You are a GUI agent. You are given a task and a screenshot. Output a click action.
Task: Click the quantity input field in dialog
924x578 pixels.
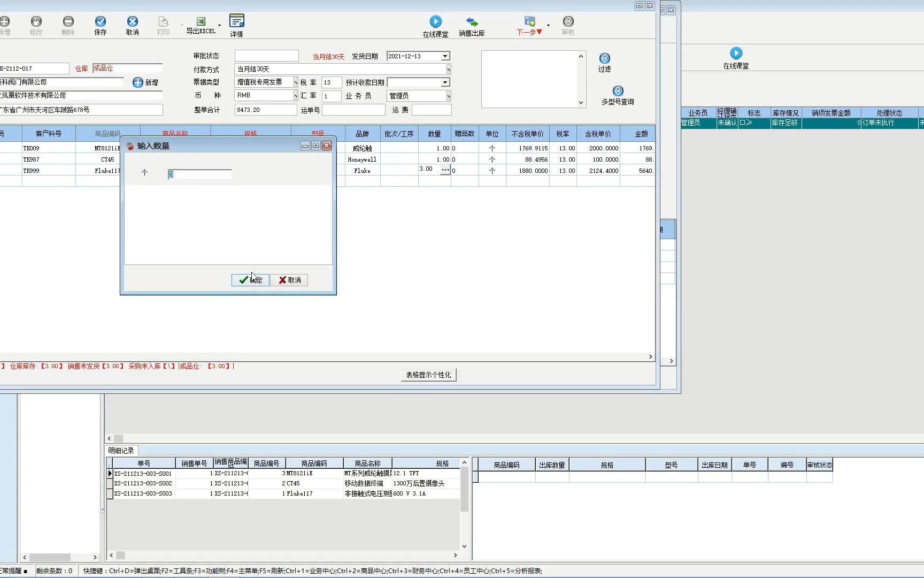[x=200, y=174]
